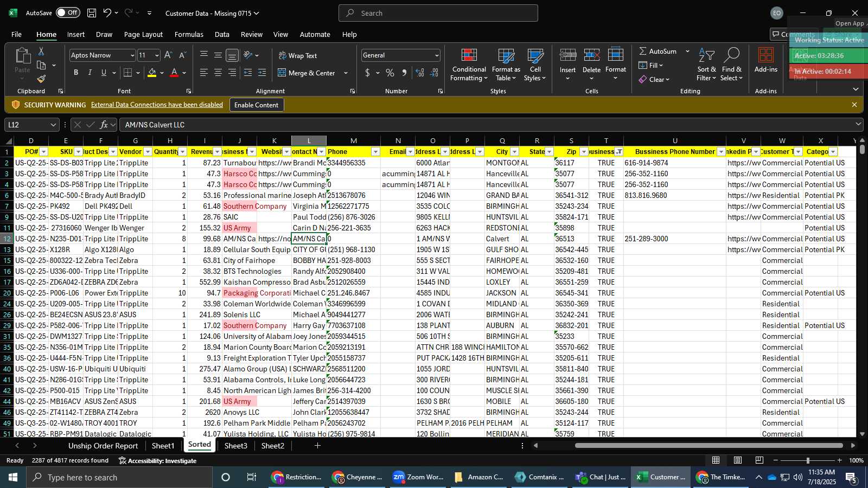Open Sort & Filter menu
This screenshot has width=868, height=488.
pos(706,65)
